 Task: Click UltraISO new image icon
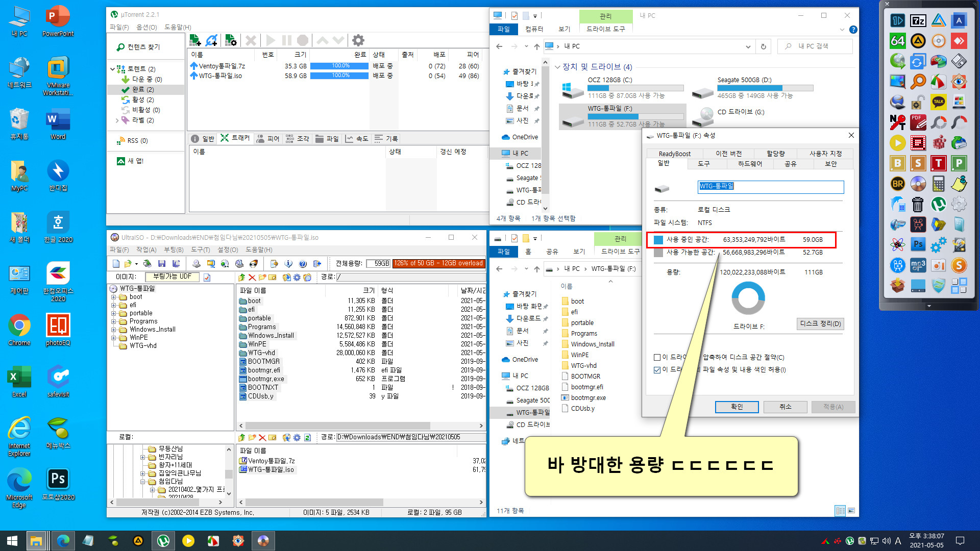116,264
